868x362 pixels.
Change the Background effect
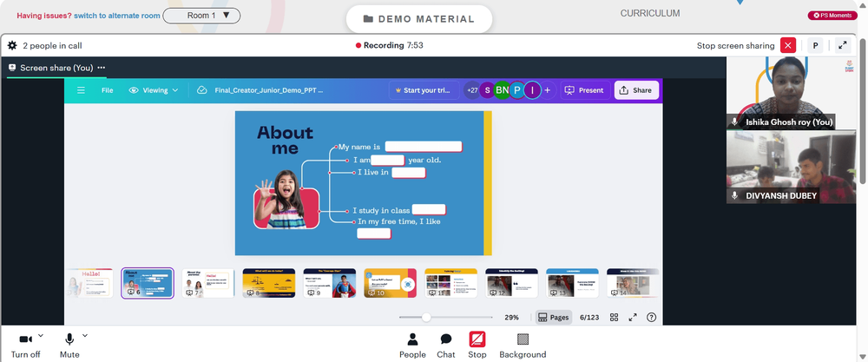(523, 346)
